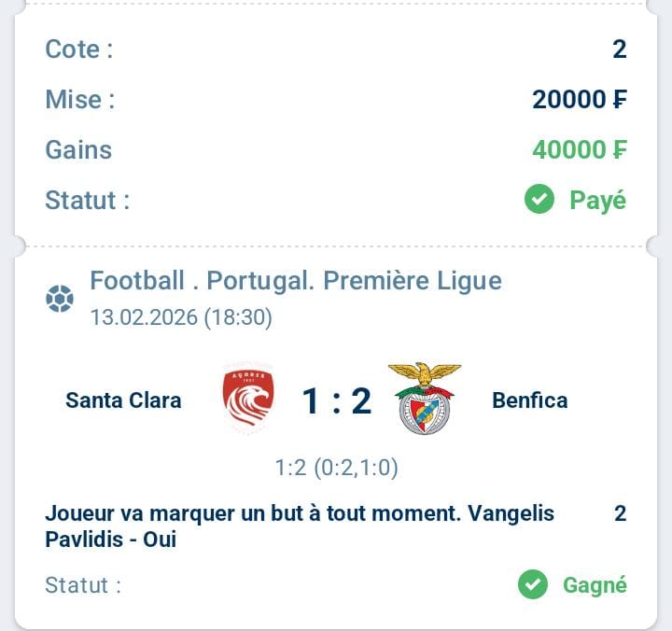Click the Santa Clara club logo
Screen dimensions: 672x631
point(247,400)
